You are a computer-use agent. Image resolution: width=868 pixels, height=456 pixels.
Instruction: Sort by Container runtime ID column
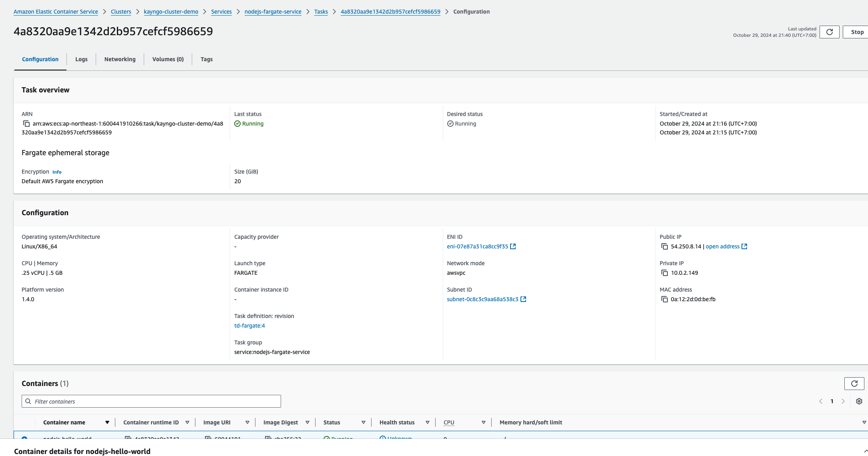(x=187, y=422)
